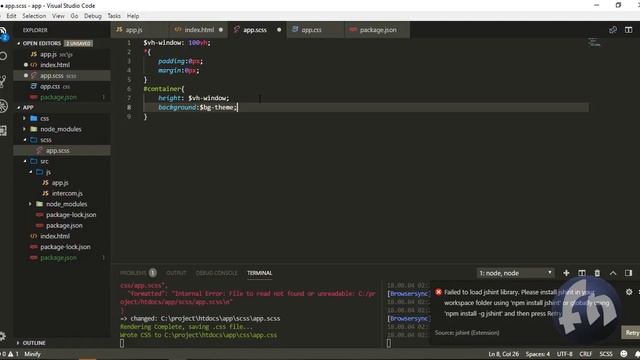Click 'Spaces: 4' indentation setting
The width and height of the screenshot is (640, 360).
tap(538, 354)
